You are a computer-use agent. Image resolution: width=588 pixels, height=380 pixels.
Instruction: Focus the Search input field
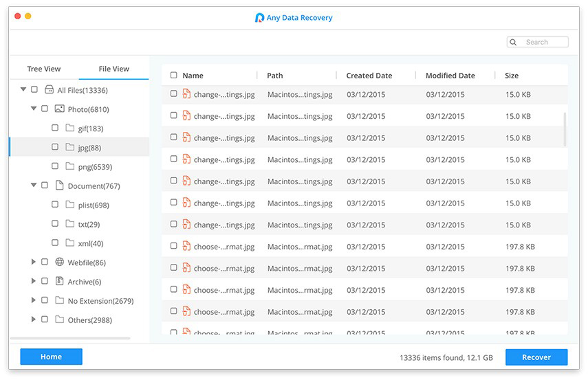pyautogui.click(x=538, y=42)
